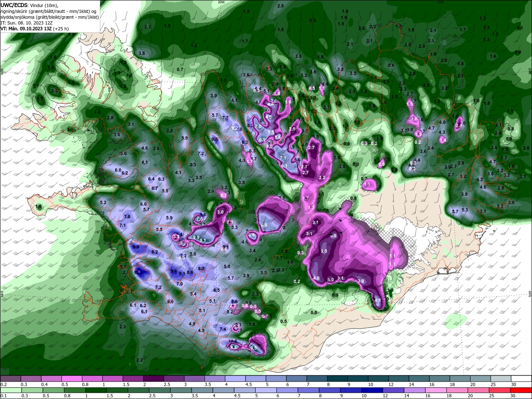Image resolution: width=532 pixels, height=399 pixels.
Task: Click the '20W' longitude label
Action: (x=221, y=2)
